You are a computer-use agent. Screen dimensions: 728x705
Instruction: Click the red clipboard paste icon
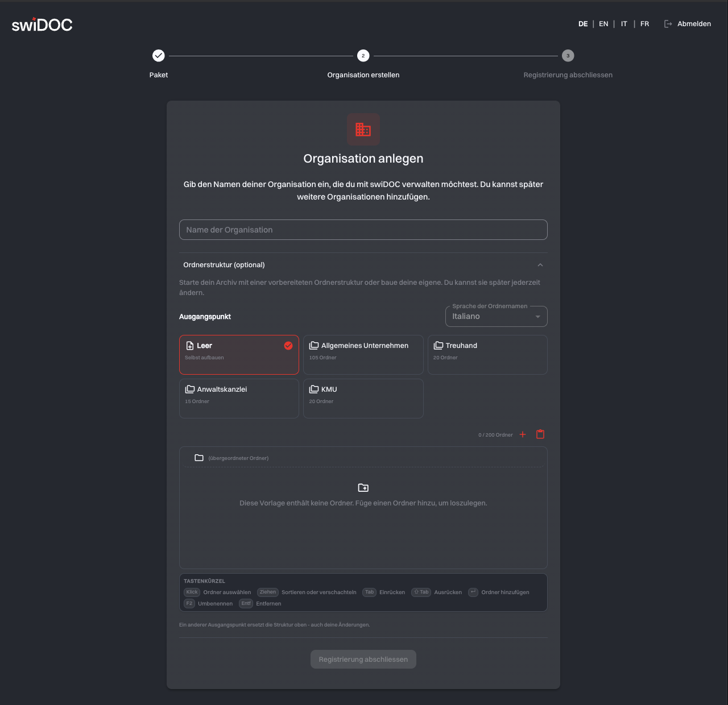pyautogui.click(x=540, y=434)
